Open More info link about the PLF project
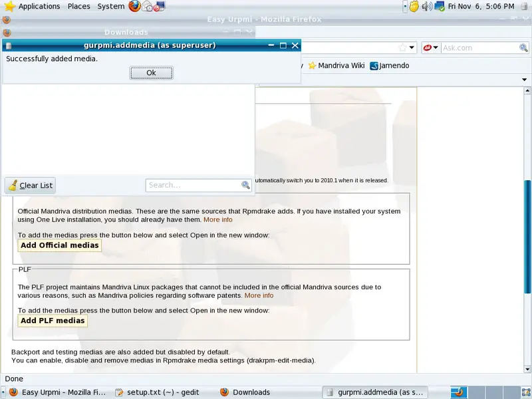 [259, 295]
